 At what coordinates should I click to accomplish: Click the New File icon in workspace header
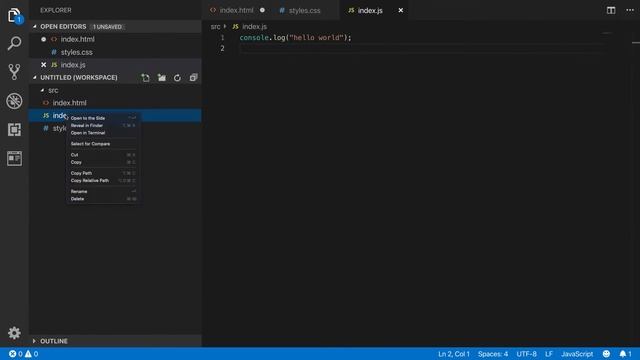[145, 78]
